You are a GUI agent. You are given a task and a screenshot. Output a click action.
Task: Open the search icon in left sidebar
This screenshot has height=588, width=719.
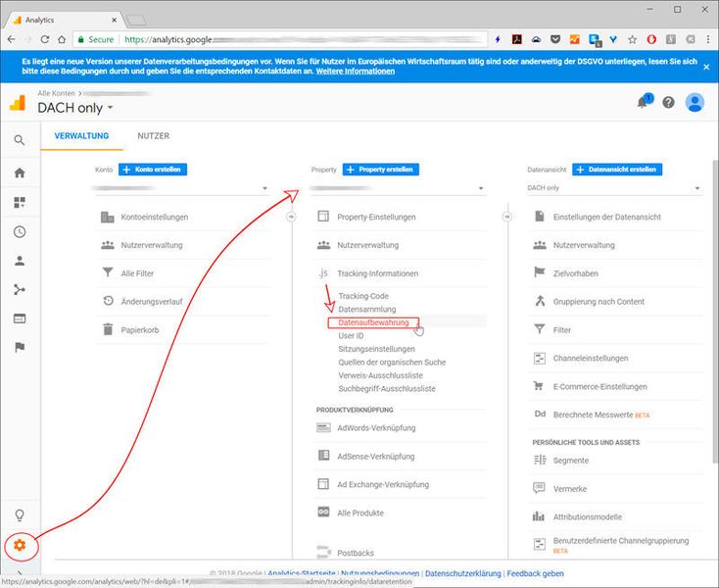click(x=20, y=140)
